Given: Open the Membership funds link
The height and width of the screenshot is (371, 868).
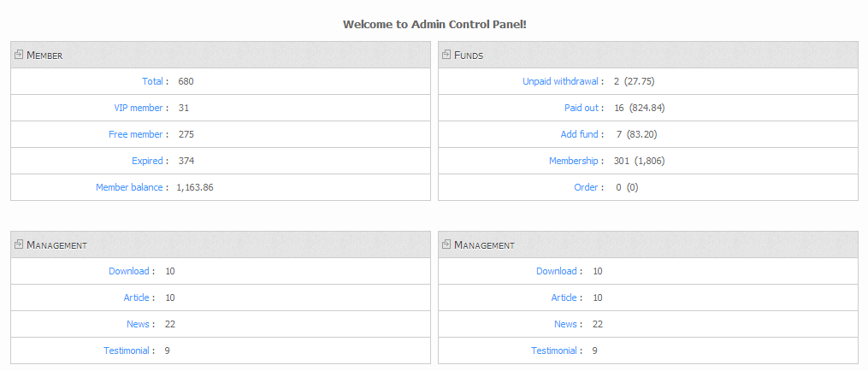Looking at the screenshot, I should point(574,161).
